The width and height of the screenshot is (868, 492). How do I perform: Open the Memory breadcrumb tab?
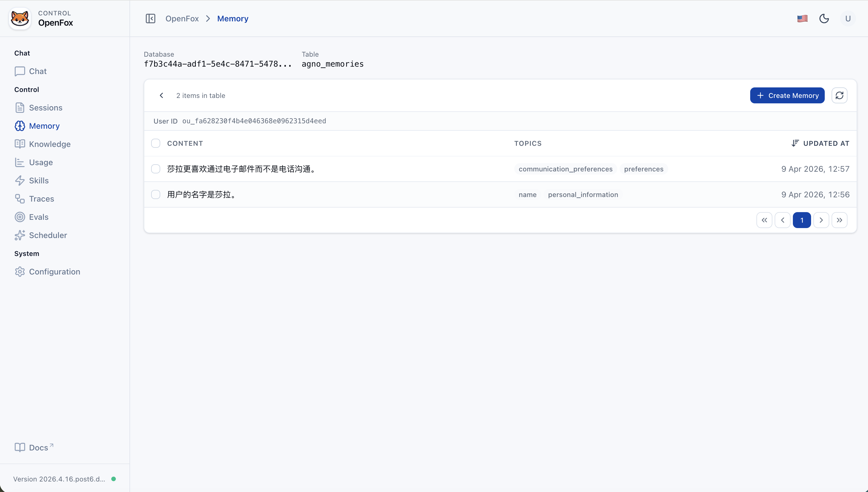(233, 18)
